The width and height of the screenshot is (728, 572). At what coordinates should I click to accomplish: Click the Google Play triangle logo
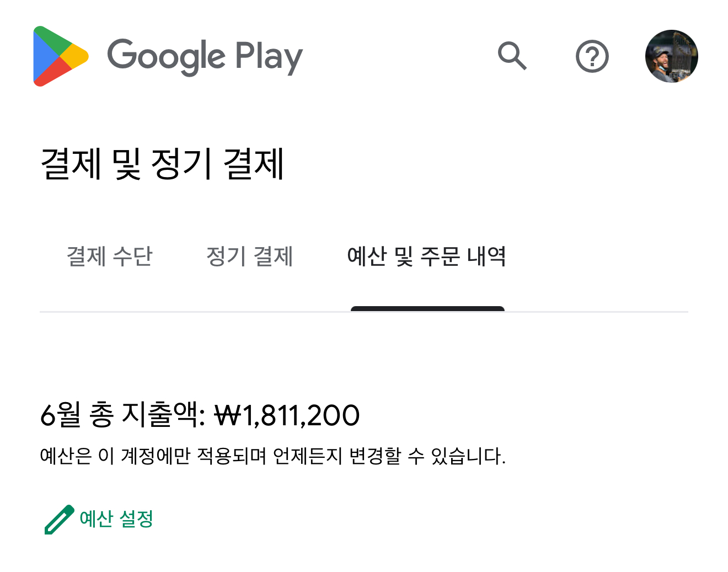point(60,56)
